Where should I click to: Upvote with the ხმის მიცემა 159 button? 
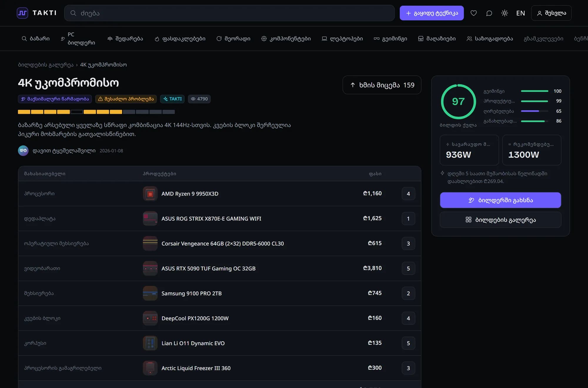(382, 85)
